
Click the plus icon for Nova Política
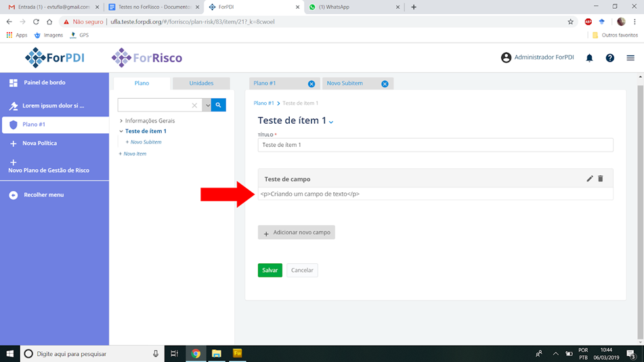point(13,143)
